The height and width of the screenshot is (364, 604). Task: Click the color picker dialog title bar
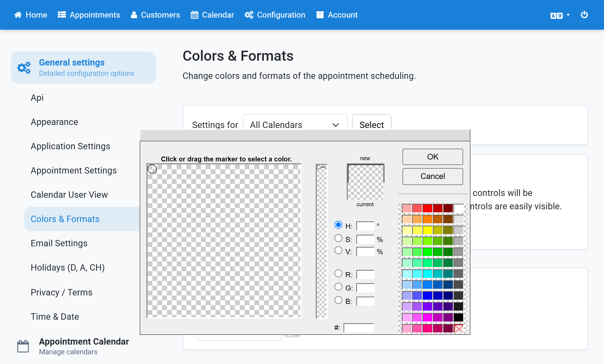305,135
